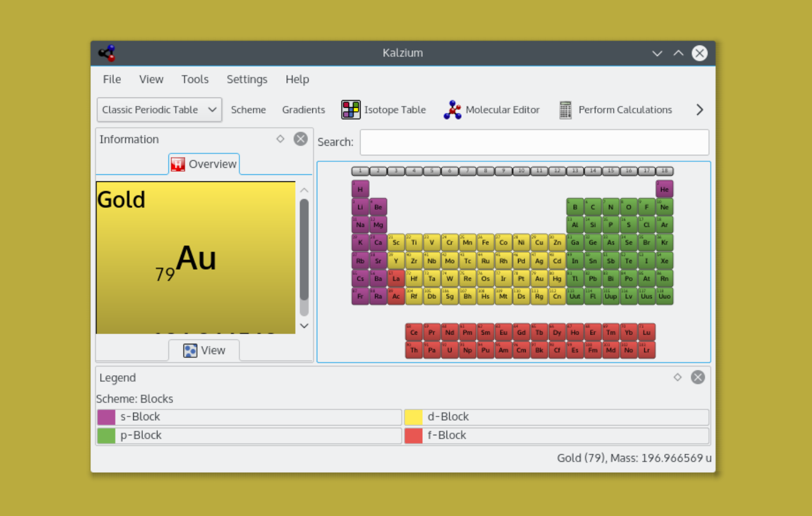Click the Information panel scroll down arrow
The image size is (812, 516).
click(x=304, y=325)
